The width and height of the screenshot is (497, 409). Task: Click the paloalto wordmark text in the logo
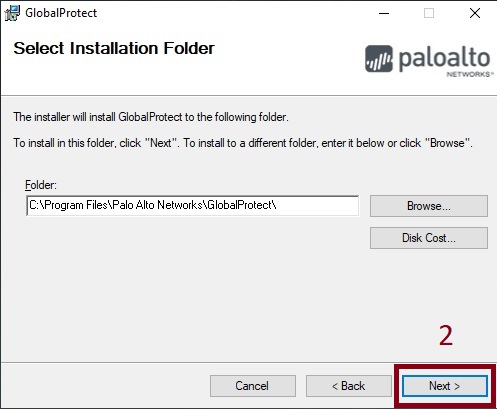pos(444,59)
